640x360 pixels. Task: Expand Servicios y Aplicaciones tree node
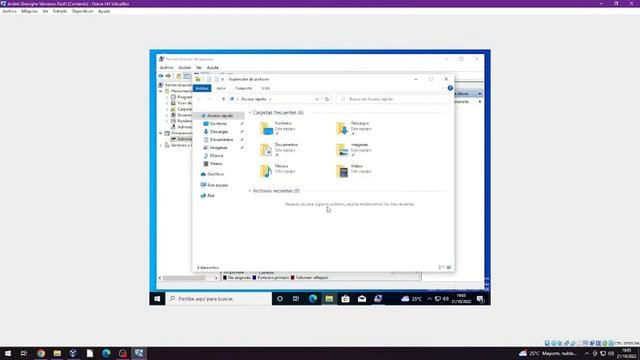pyautogui.click(x=161, y=145)
